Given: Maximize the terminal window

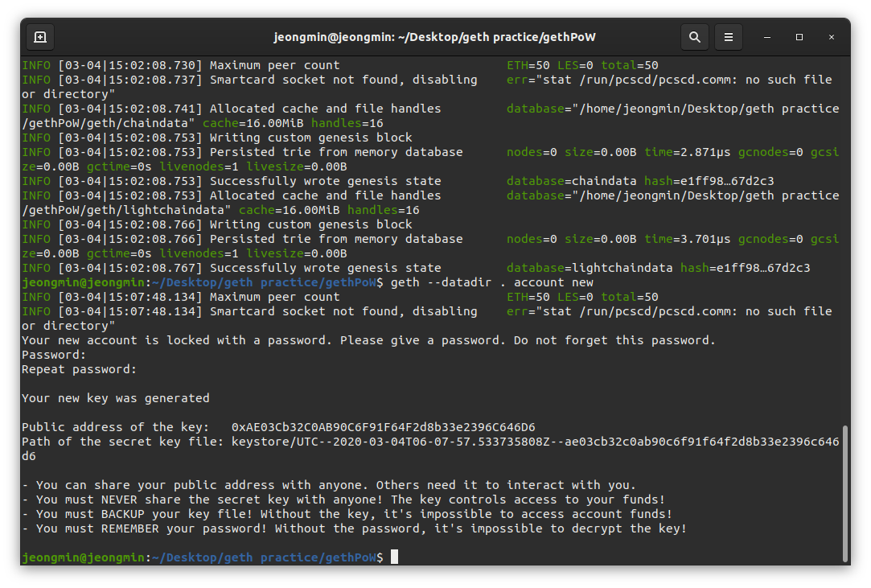Looking at the screenshot, I should click(799, 37).
